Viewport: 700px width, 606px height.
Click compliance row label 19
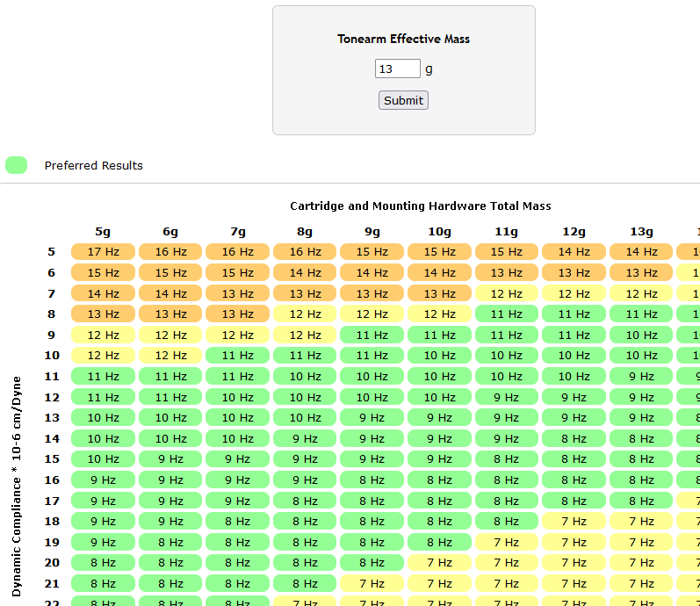click(x=52, y=543)
